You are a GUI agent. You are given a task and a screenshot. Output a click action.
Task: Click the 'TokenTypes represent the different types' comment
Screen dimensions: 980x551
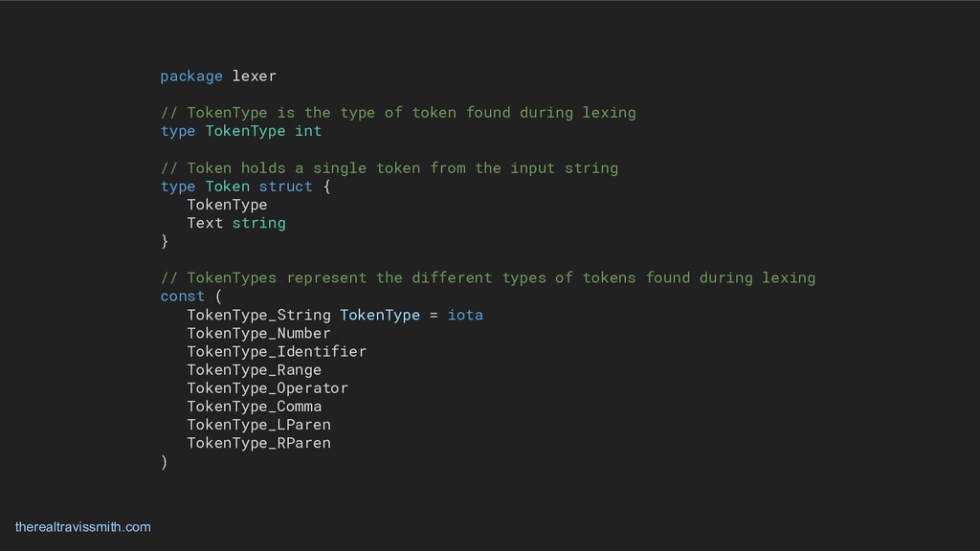click(x=488, y=278)
